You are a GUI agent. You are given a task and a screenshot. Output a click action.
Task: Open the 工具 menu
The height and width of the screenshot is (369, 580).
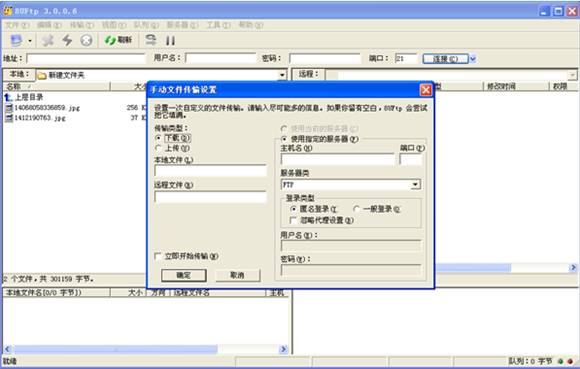(218, 25)
